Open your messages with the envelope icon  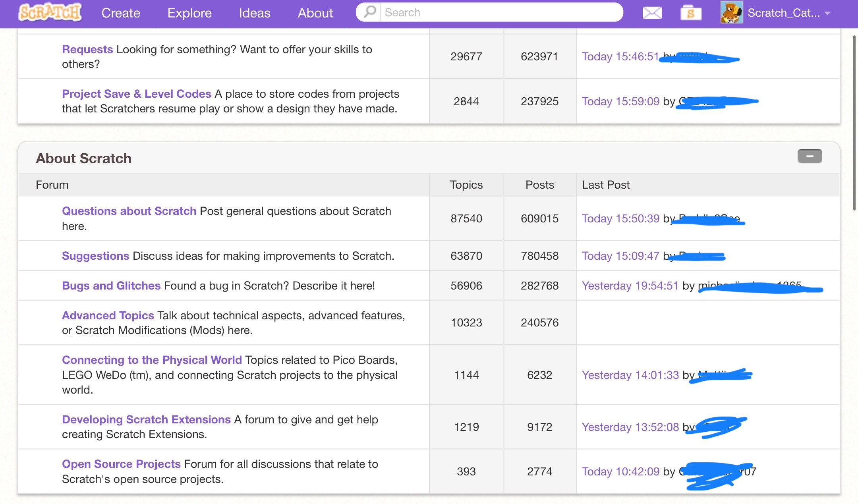coord(652,12)
